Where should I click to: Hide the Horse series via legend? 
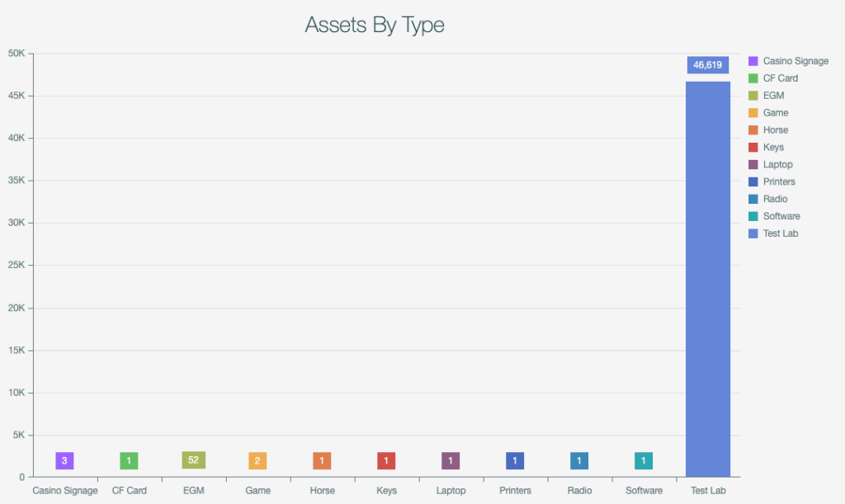[775, 130]
